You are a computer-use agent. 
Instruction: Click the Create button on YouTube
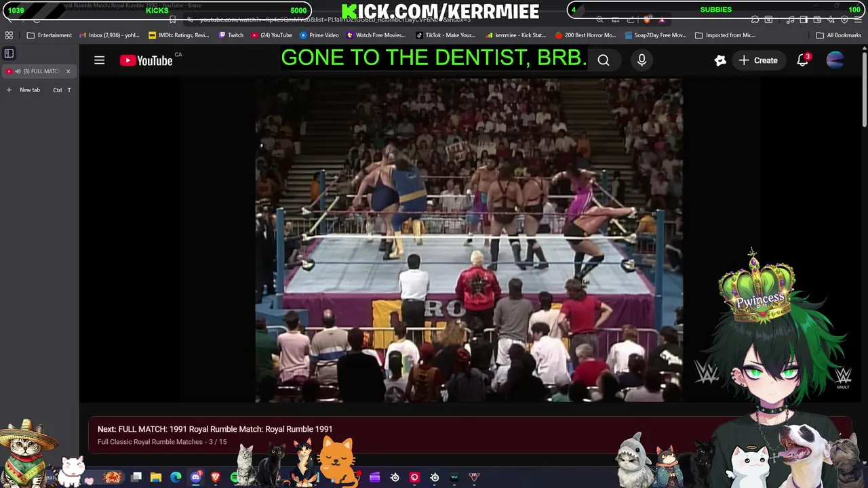758,60
